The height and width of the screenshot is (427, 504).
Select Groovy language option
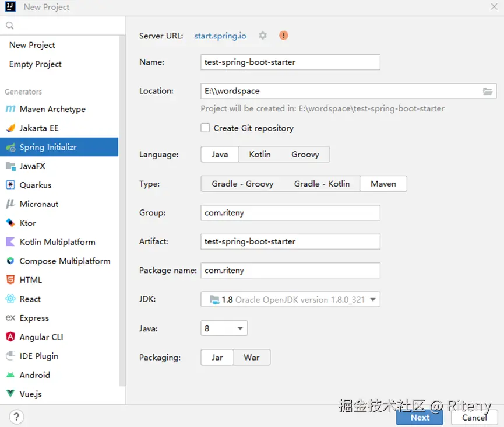point(305,155)
